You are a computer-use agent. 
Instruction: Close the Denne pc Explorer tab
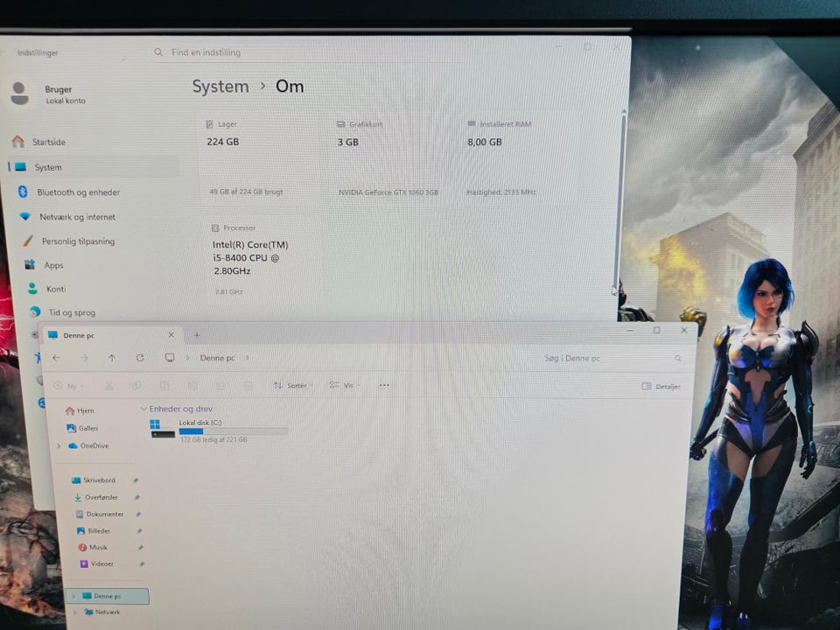(x=171, y=335)
